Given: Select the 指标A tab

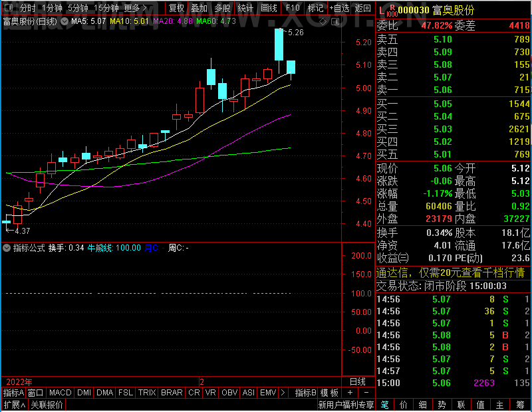Looking at the screenshot, I should 13,393.
